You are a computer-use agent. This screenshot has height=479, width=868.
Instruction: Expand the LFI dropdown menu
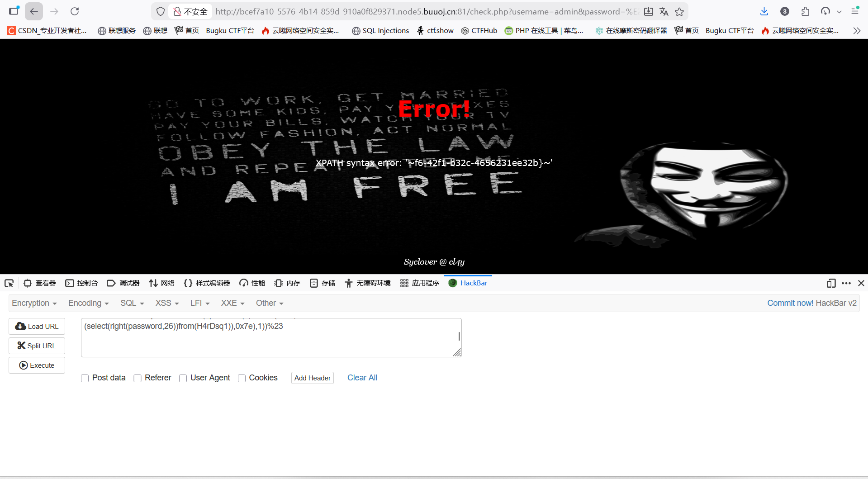click(x=200, y=303)
